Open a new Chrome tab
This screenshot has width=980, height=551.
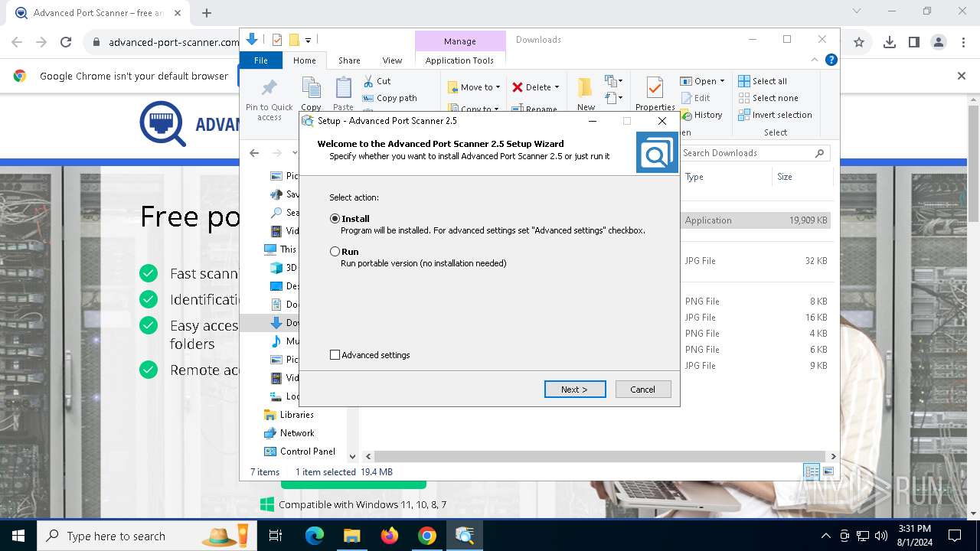coord(207,13)
